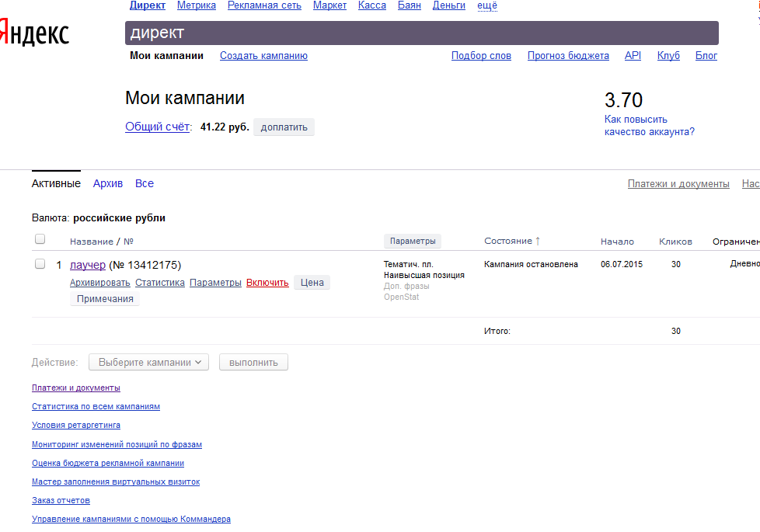Show the Все campaigns tab
The image size is (760, 532).
coord(145,183)
